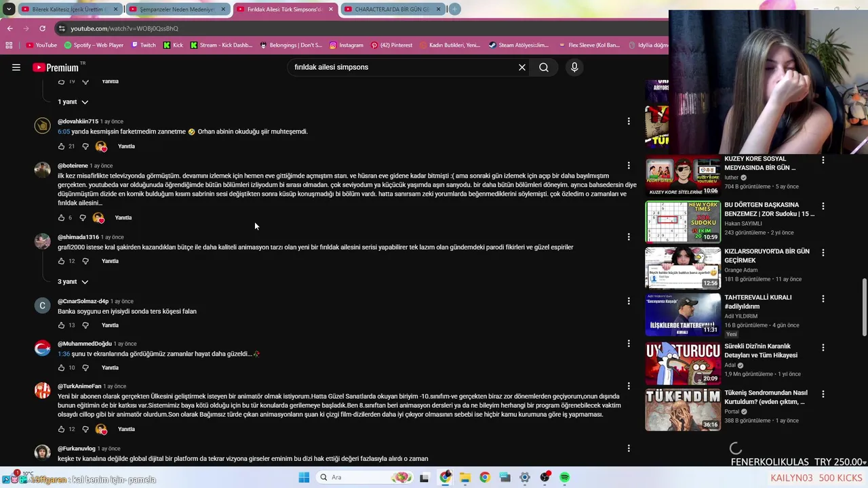Like the comment by @dovahkiin715
The height and width of the screenshot is (488, 868).
pos(61,146)
